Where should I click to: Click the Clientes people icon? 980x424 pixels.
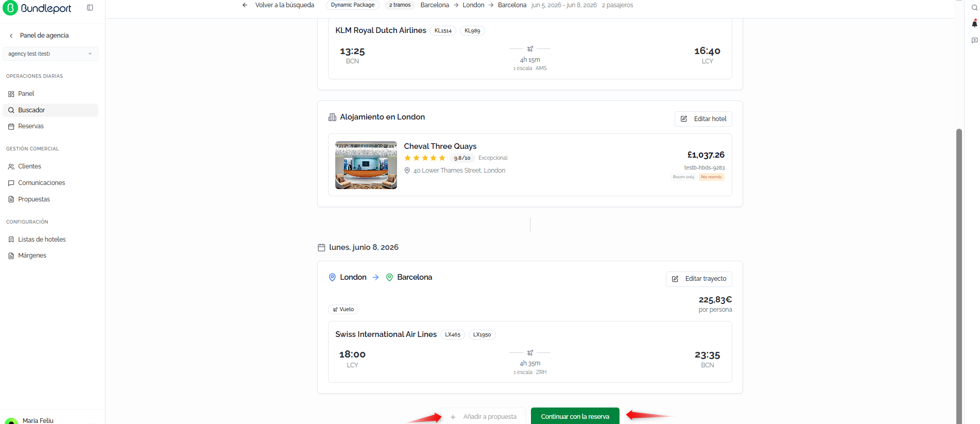(11, 166)
